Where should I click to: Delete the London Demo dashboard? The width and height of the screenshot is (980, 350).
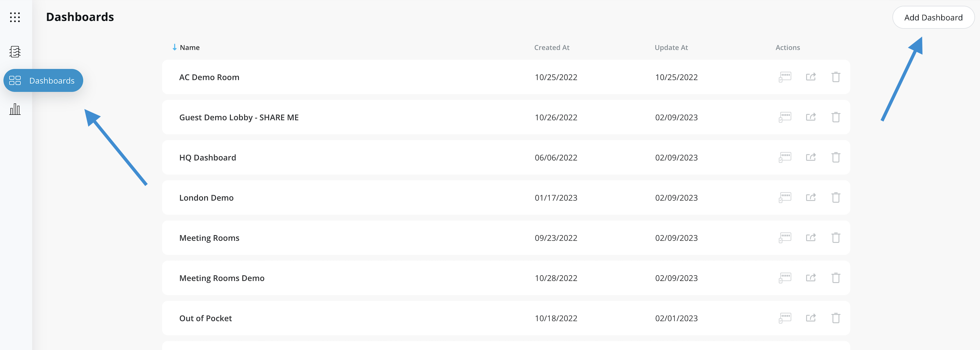pyautogui.click(x=836, y=198)
